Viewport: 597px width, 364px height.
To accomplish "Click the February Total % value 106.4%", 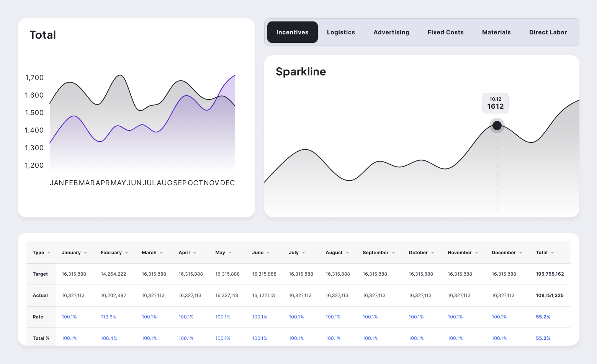I will coord(109,338).
